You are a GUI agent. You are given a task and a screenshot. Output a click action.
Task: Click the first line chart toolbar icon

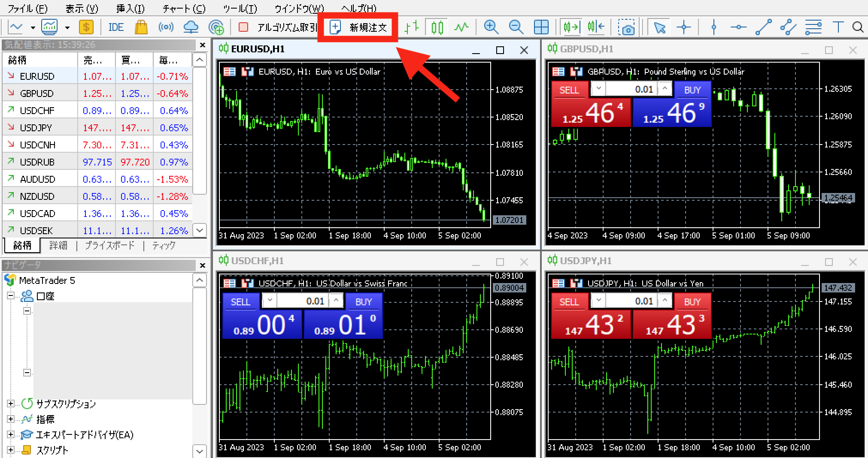pos(16,27)
